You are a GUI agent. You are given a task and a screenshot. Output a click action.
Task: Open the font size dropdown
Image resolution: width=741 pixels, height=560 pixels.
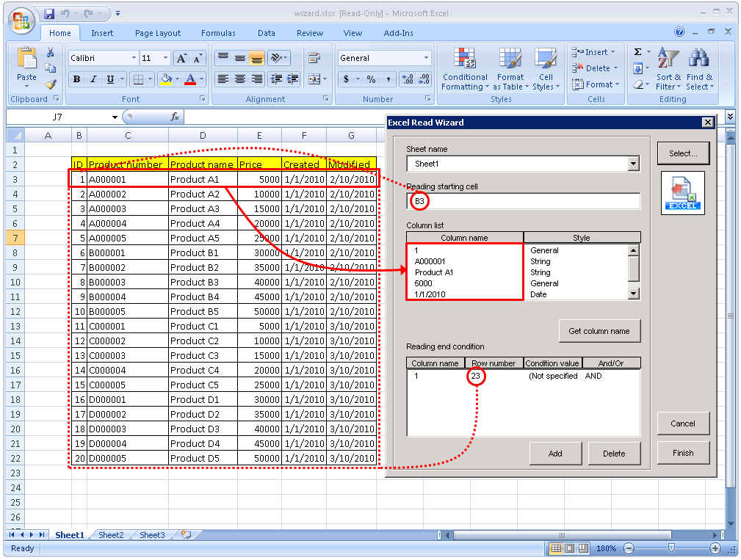tap(165, 57)
